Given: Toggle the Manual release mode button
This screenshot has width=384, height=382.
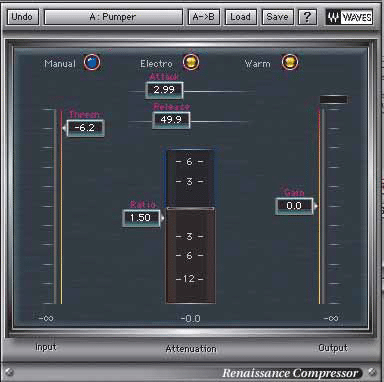Looking at the screenshot, I should pos(92,62).
